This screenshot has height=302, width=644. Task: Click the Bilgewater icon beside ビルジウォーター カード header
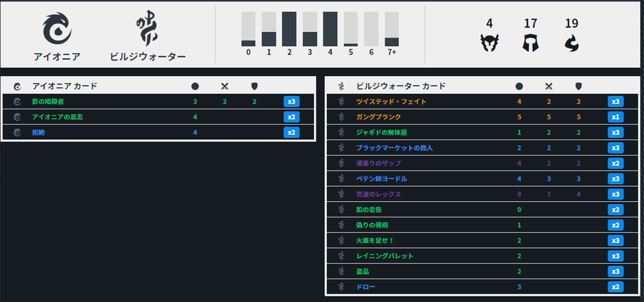341,87
